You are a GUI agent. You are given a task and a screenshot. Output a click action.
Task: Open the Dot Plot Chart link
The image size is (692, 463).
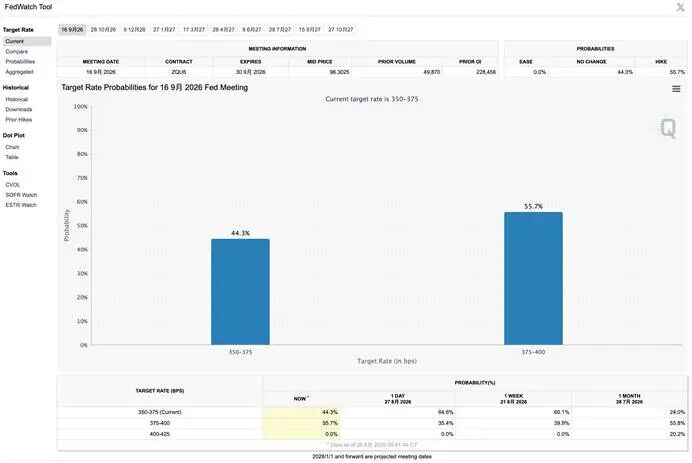click(x=12, y=147)
